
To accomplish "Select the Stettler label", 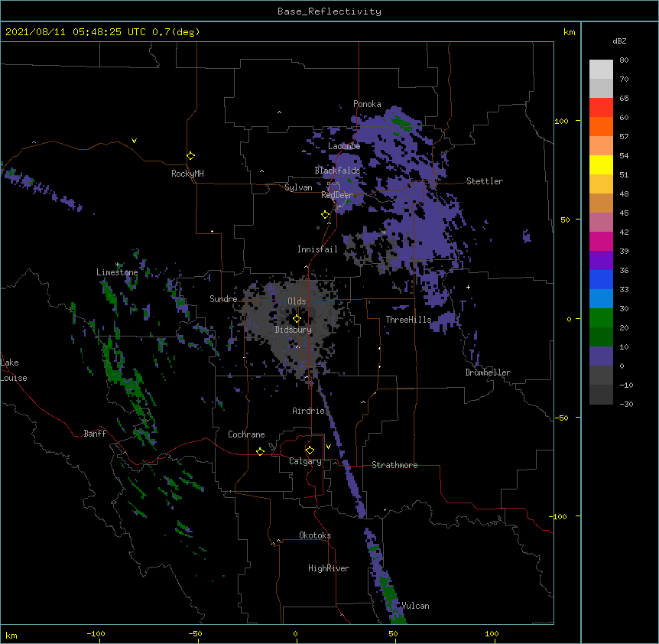I will coord(485,181).
